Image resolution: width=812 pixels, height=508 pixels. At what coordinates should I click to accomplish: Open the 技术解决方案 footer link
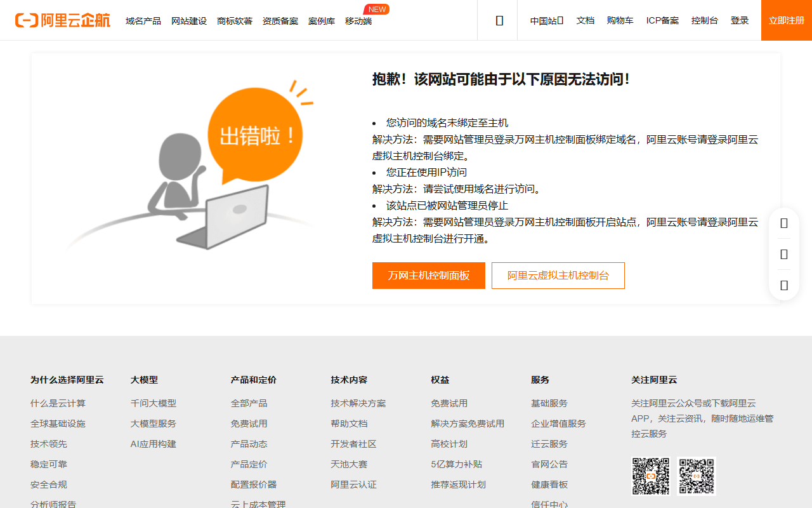click(x=358, y=403)
